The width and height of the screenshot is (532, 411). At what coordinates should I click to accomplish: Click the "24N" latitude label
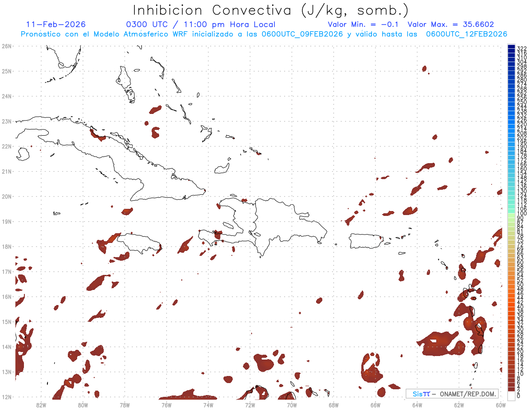click(7, 96)
